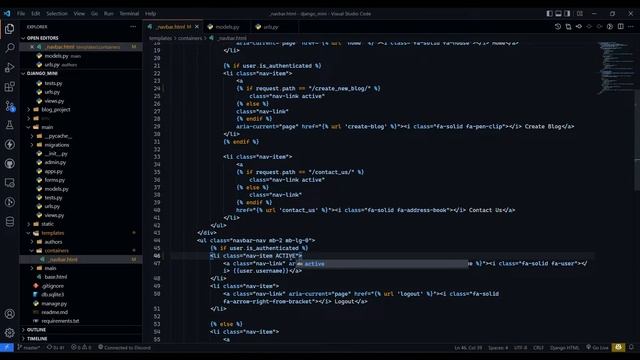Click the VS Code logo in title bar
640x360 pixels.
coord(7,13)
